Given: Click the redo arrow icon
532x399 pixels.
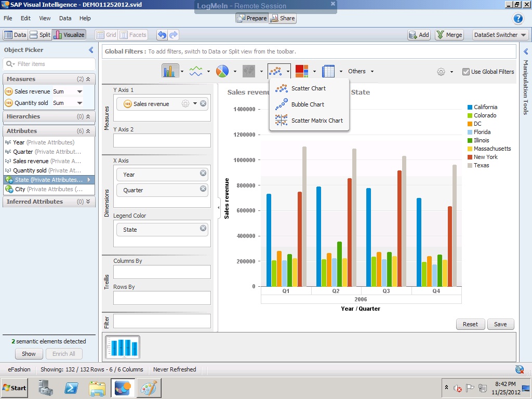Looking at the screenshot, I should pyautogui.click(x=174, y=35).
